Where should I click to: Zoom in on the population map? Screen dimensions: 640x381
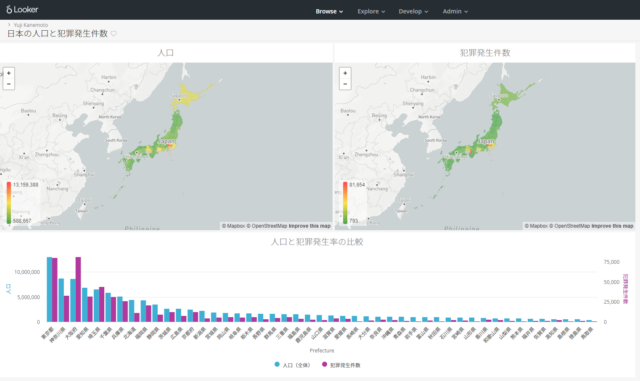tap(9, 73)
